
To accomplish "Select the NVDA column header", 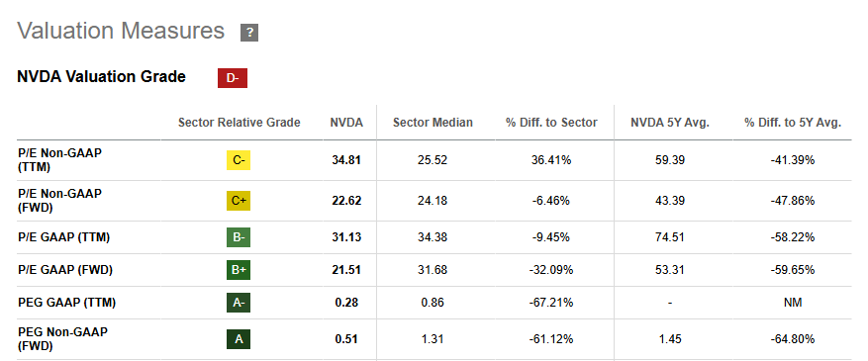I will pyautogui.click(x=347, y=123).
